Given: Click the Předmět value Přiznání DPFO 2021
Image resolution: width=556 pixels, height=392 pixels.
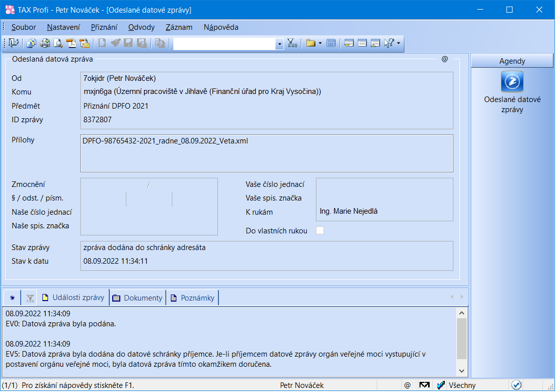Looking at the screenshot, I should (x=116, y=106).
